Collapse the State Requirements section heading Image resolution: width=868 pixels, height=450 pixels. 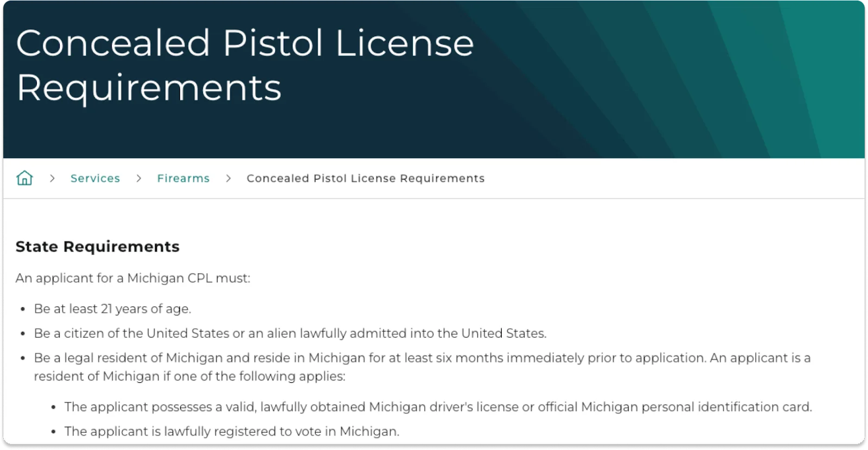tap(98, 246)
